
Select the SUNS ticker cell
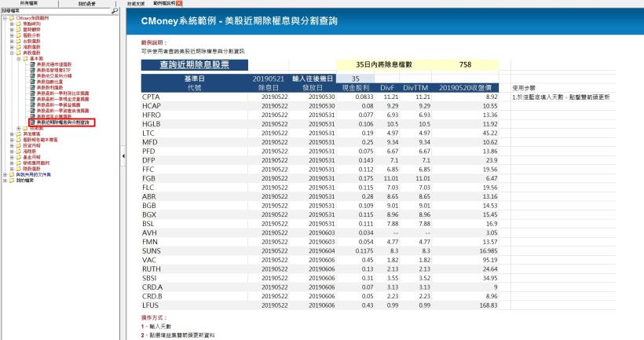[x=194, y=251]
